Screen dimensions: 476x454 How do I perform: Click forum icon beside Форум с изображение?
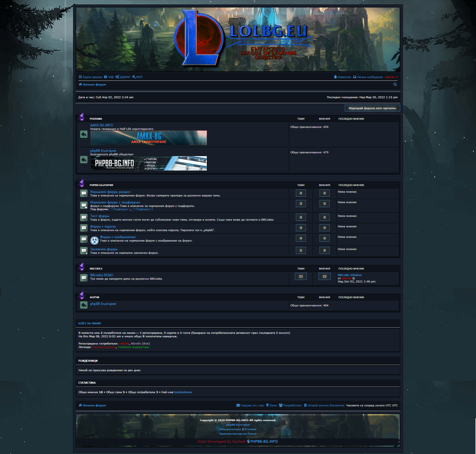84,239
